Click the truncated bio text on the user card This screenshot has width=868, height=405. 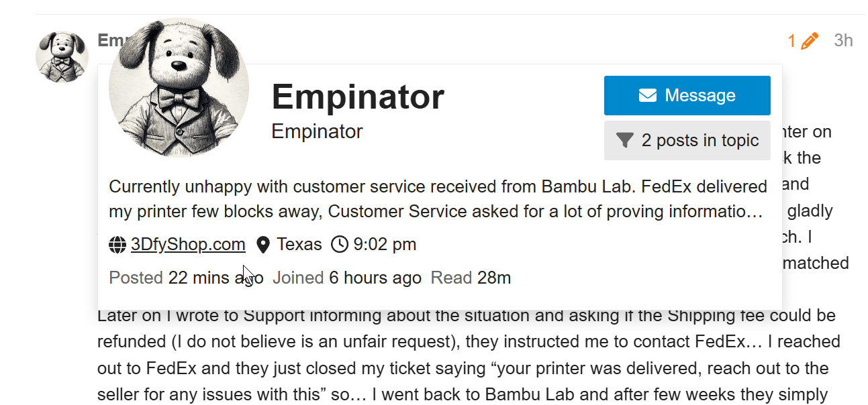click(438, 199)
